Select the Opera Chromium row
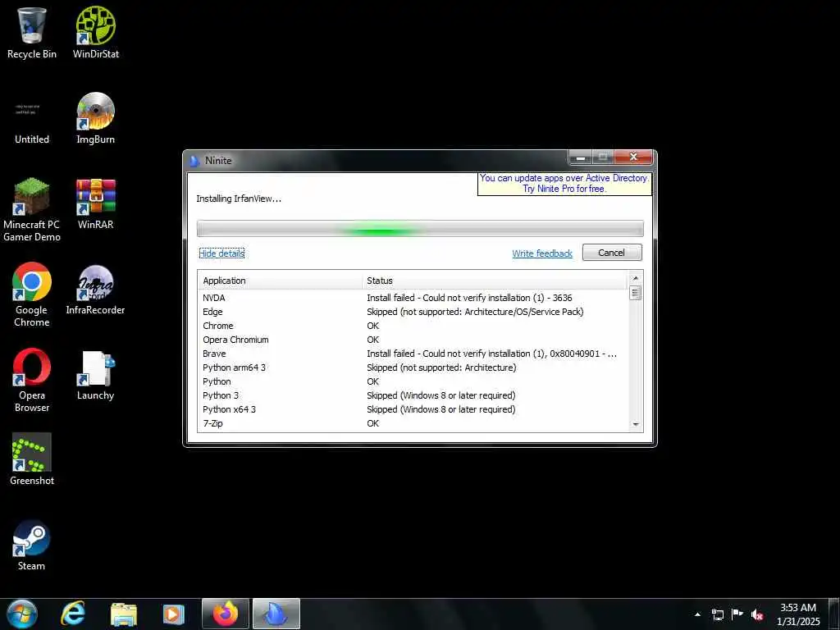Image resolution: width=840 pixels, height=630 pixels. click(x=413, y=339)
